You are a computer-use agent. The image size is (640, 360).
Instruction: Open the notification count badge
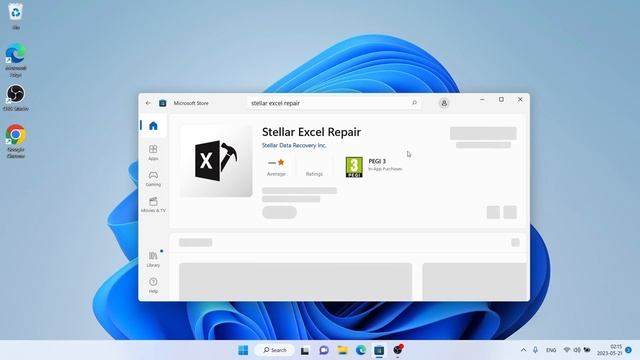pyautogui.click(x=629, y=350)
